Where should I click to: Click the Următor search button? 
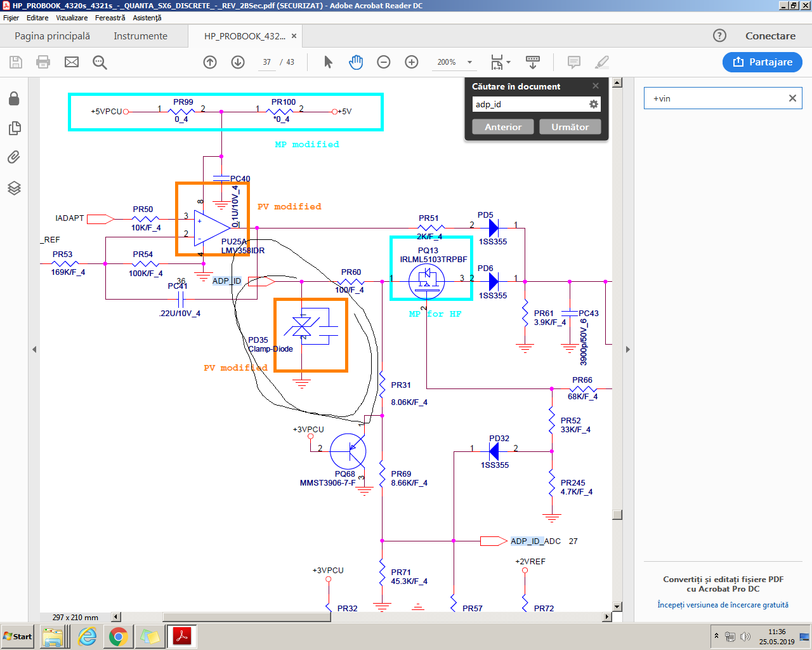570,127
